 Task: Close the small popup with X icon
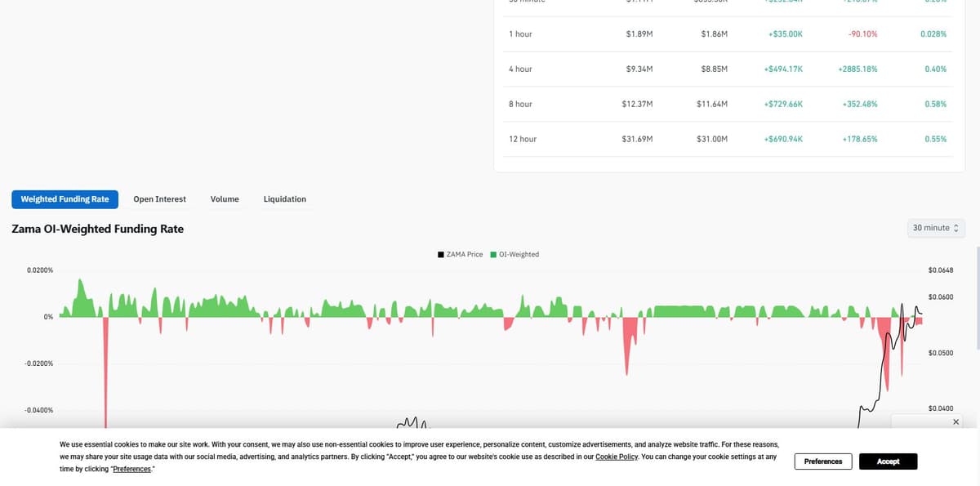tap(956, 421)
